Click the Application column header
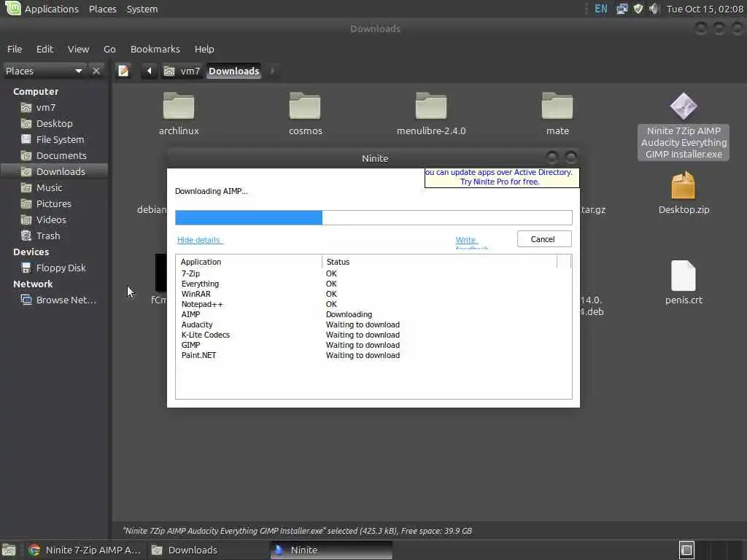Screen dimensions: 747x560 point(249,262)
